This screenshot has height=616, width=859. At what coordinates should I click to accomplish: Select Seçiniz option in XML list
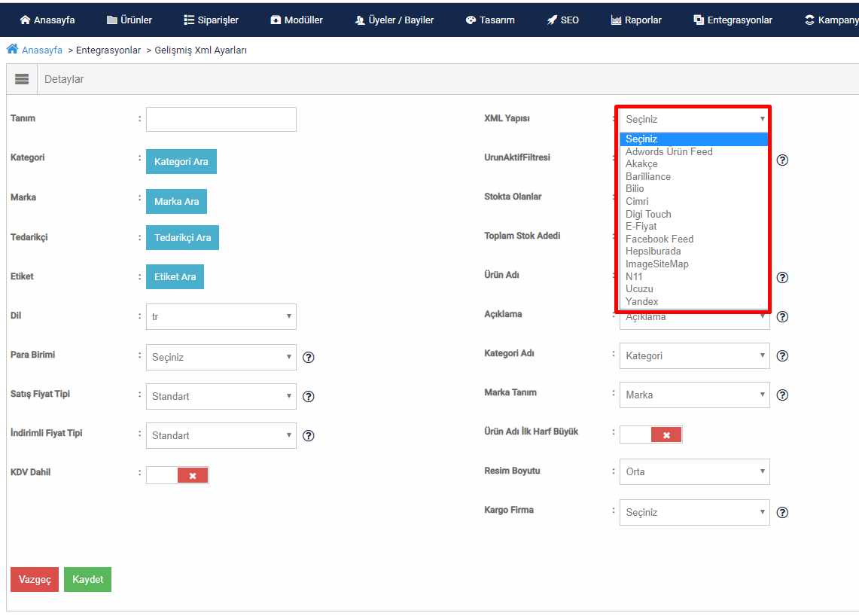click(x=693, y=139)
